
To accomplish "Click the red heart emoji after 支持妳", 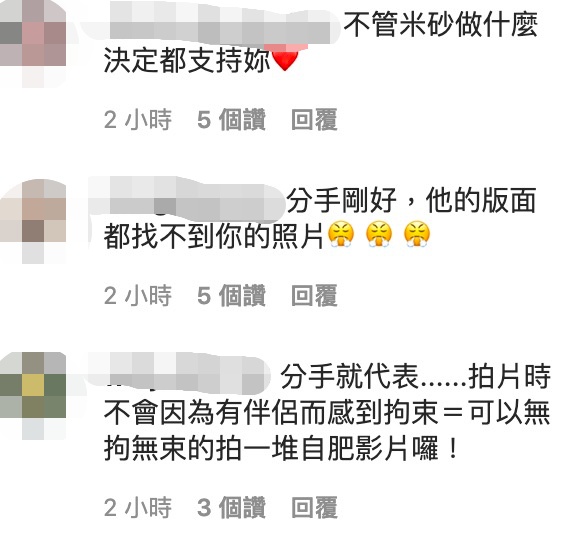I will (x=284, y=59).
